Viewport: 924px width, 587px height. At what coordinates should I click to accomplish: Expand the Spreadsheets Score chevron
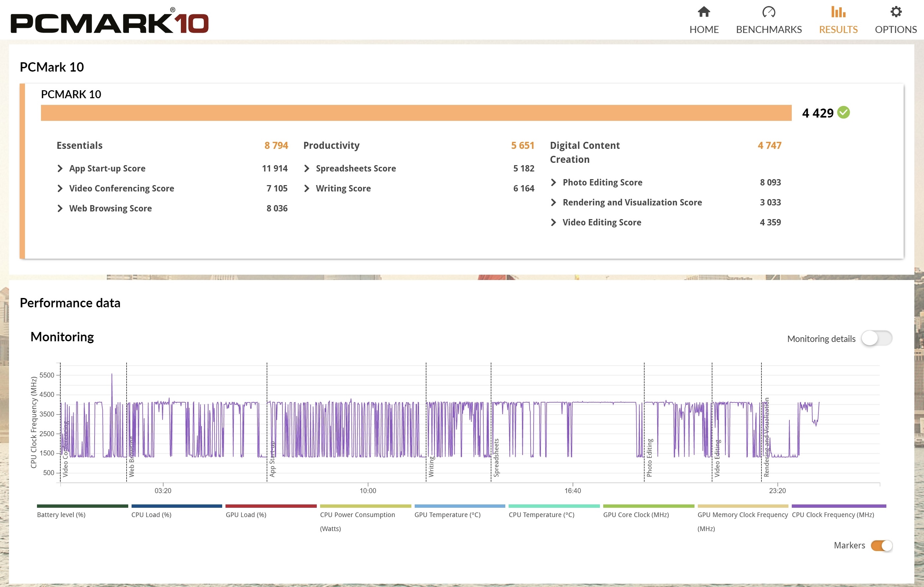[x=306, y=168]
